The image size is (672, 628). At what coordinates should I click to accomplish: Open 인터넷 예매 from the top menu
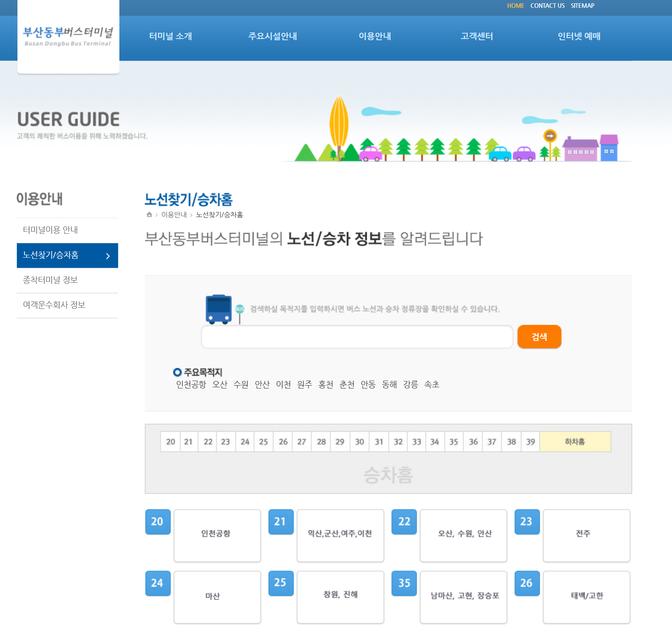click(579, 36)
